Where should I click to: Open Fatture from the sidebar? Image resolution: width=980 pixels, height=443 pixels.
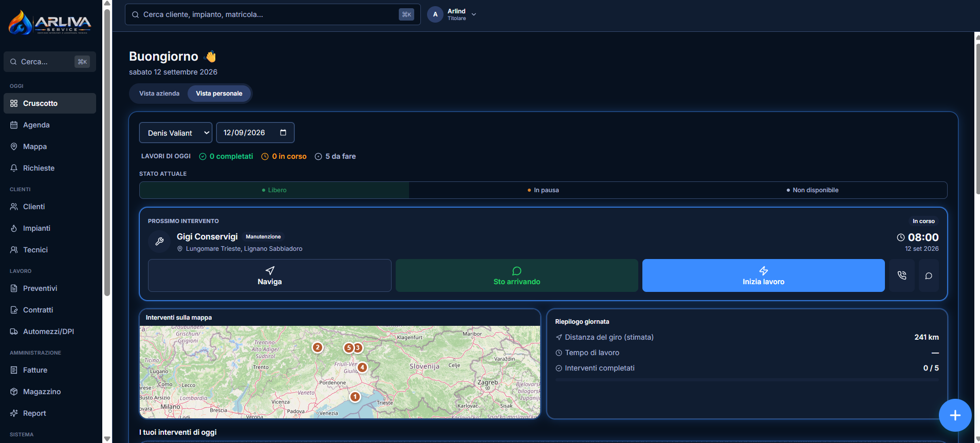50,370
